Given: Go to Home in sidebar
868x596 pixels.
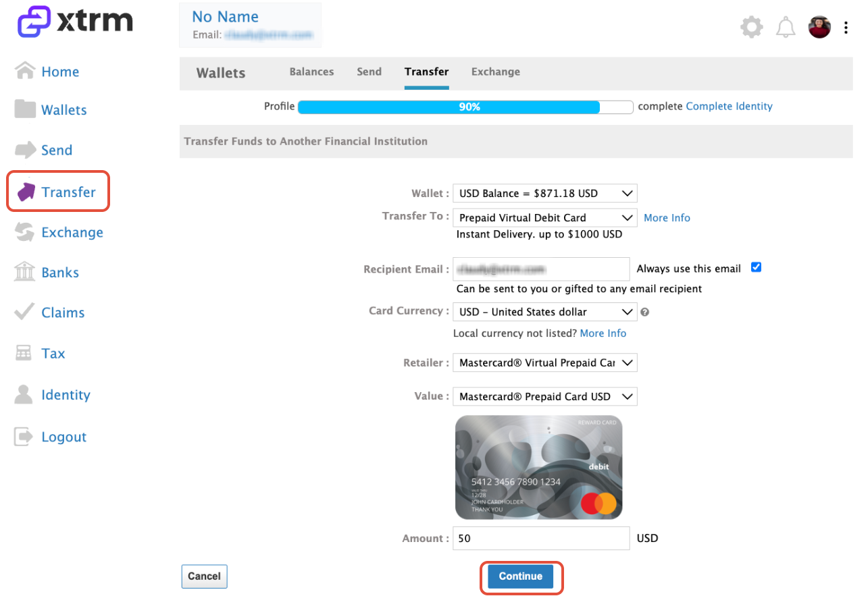Looking at the screenshot, I should [60, 72].
